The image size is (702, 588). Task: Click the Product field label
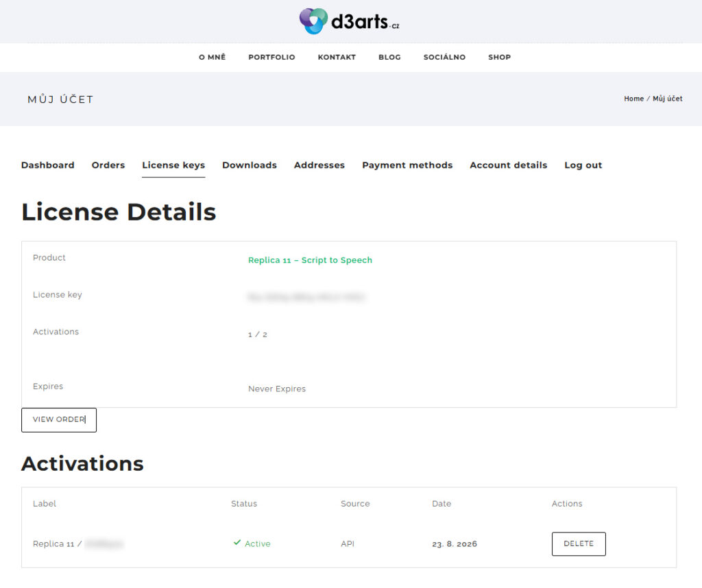(x=49, y=257)
